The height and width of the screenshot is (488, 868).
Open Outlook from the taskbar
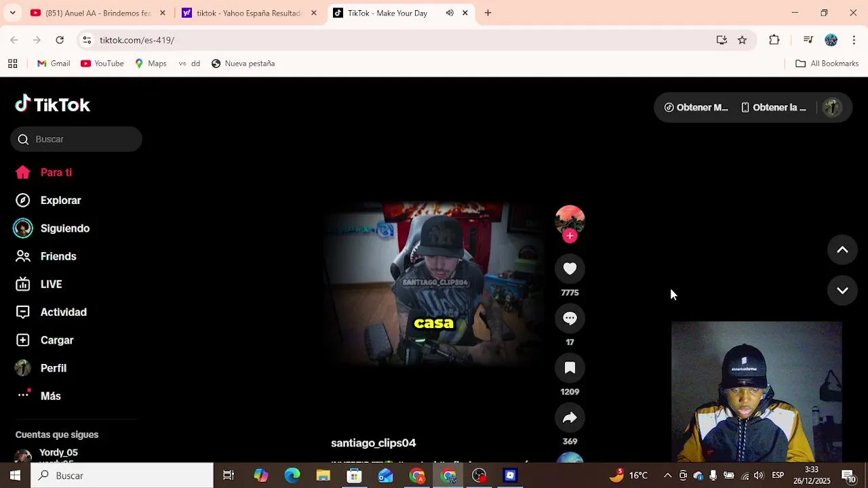coord(385,476)
